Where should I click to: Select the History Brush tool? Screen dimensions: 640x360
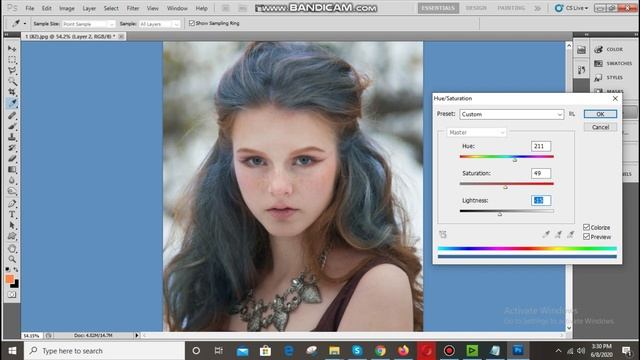12,147
